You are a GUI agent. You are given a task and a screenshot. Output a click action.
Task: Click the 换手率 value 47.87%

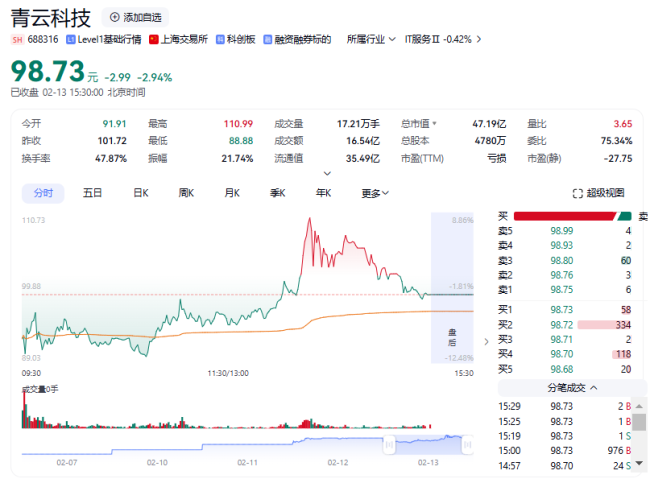(111, 159)
